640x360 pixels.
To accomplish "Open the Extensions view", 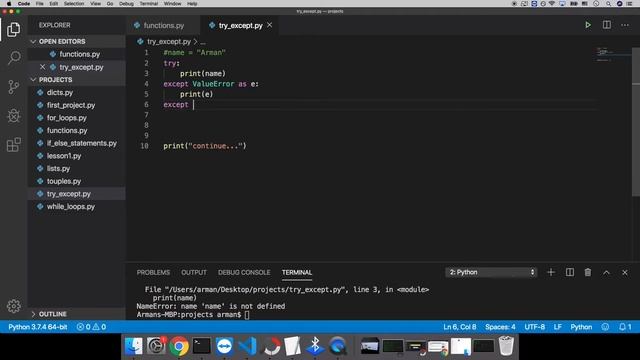I will click(x=13, y=145).
